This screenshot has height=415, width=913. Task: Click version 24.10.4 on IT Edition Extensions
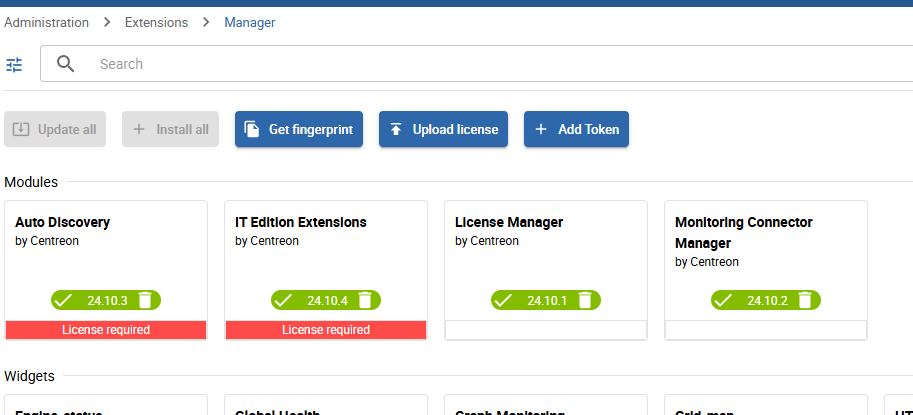click(327, 301)
